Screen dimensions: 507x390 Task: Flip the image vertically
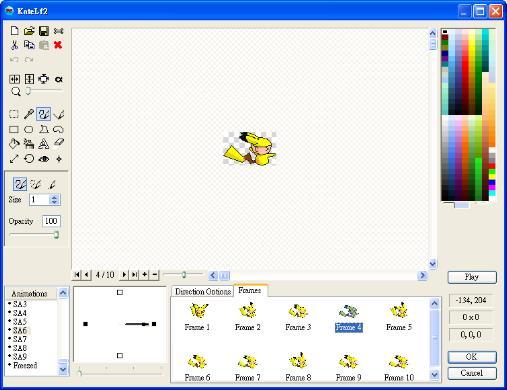pyautogui.click(x=29, y=79)
